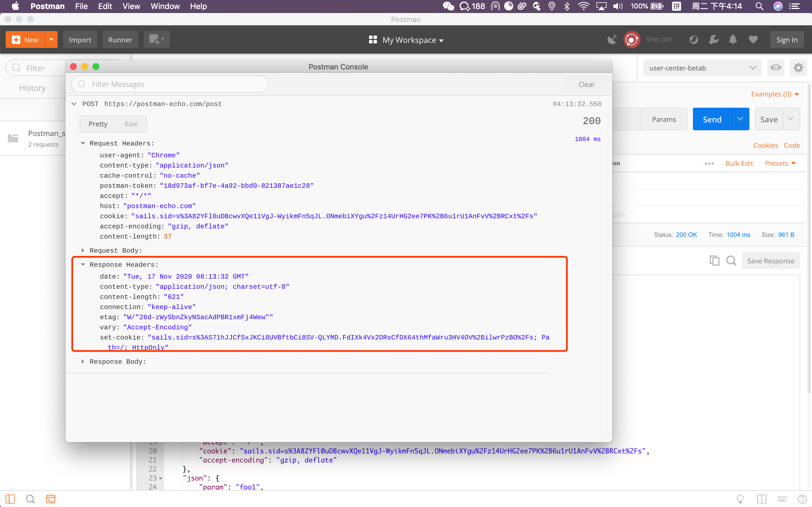Image resolution: width=812 pixels, height=507 pixels.
Task: Click the Params button
Action: pos(664,119)
